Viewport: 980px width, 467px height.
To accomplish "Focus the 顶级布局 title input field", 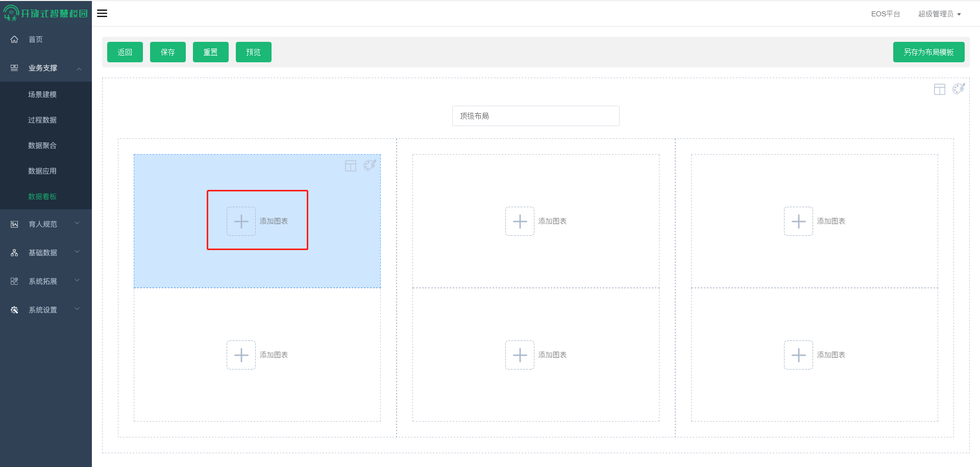I will click(x=536, y=116).
